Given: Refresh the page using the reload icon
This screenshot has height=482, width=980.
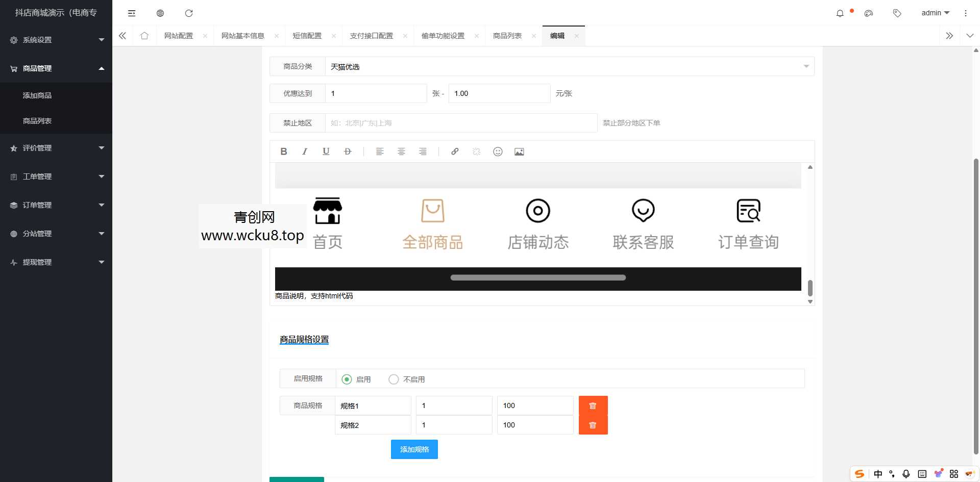Looking at the screenshot, I should pos(189,13).
